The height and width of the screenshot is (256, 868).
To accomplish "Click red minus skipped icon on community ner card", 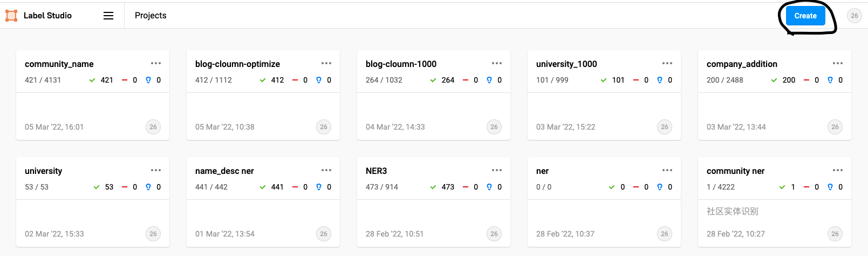I will (807, 187).
